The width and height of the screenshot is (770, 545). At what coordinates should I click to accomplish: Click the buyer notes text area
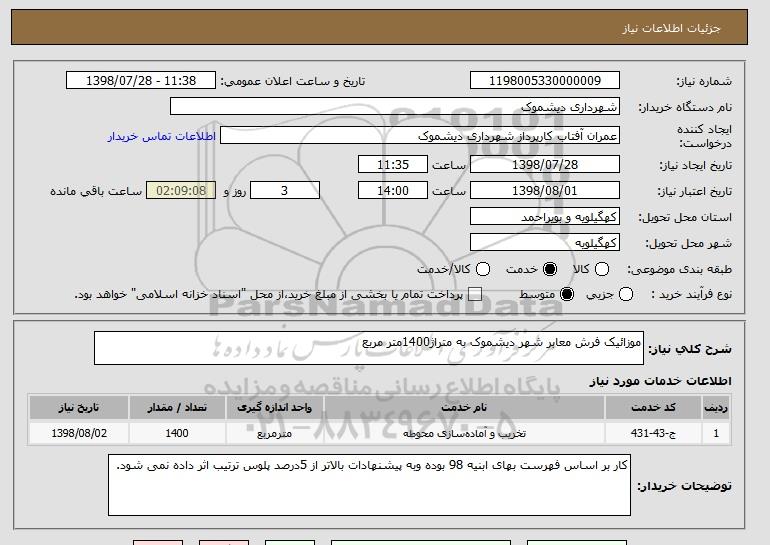click(369, 485)
